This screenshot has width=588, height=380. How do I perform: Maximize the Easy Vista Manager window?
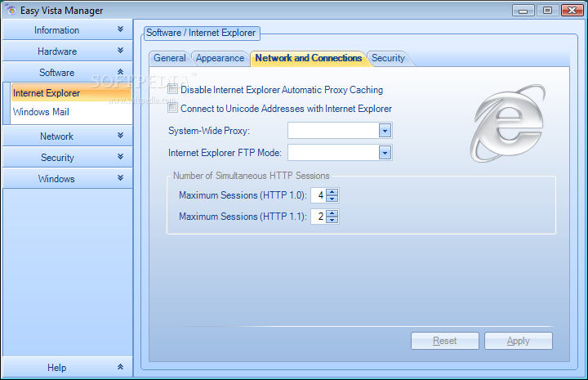pyautogui.click(x=547, y=10)
